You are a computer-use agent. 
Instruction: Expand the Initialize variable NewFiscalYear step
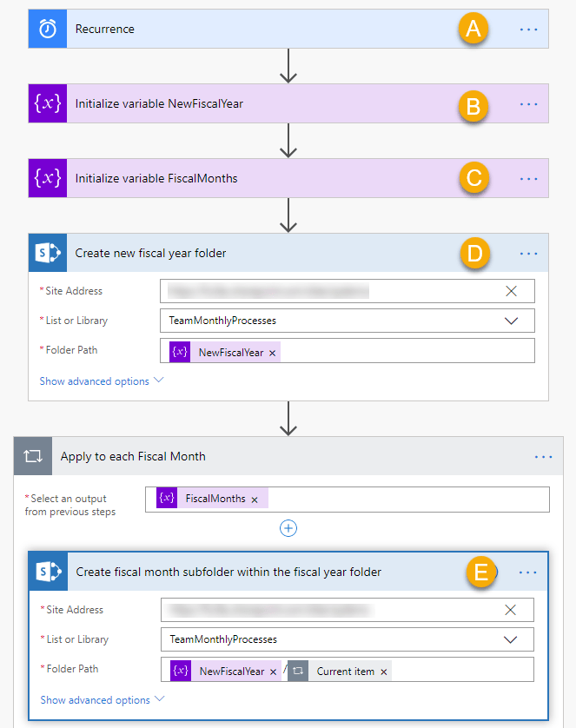pos(288,103)
